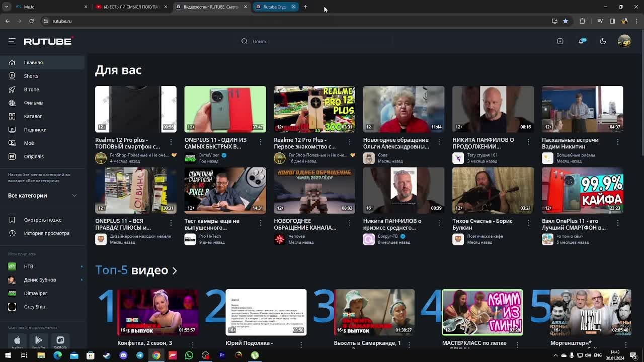
Task: Open Моё in the sidebar
Action: point(42,143)
